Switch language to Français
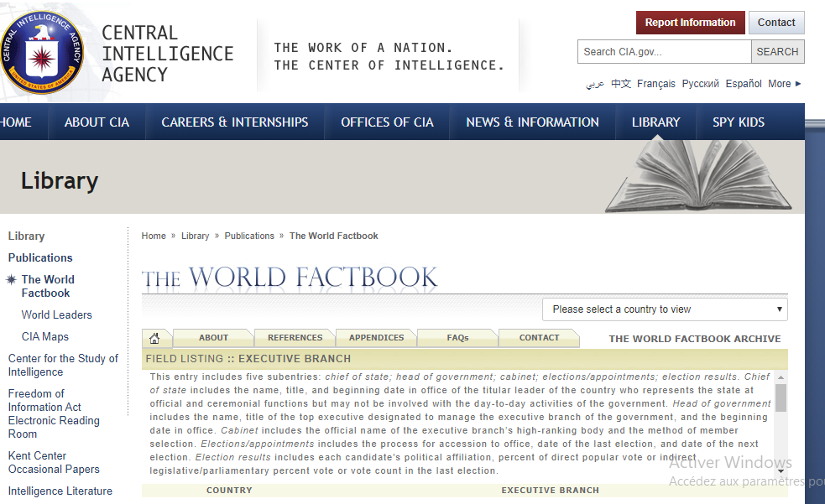This screenshot has height=504, width=825. [655, 84]
